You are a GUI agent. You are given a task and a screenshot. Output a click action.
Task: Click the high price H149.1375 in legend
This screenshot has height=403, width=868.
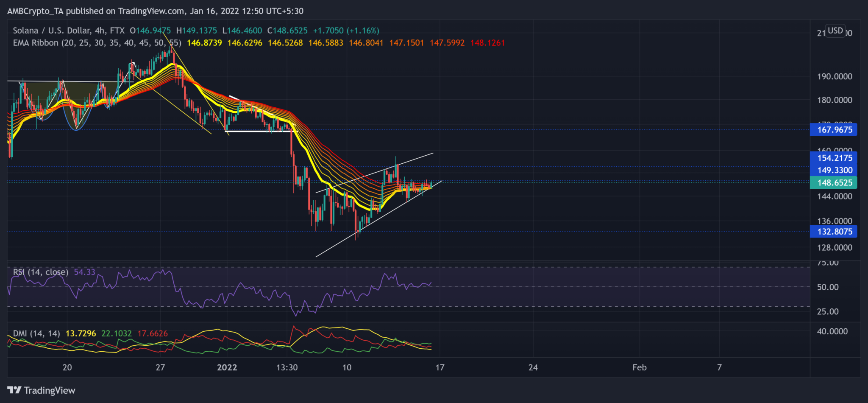pos(196,31)
